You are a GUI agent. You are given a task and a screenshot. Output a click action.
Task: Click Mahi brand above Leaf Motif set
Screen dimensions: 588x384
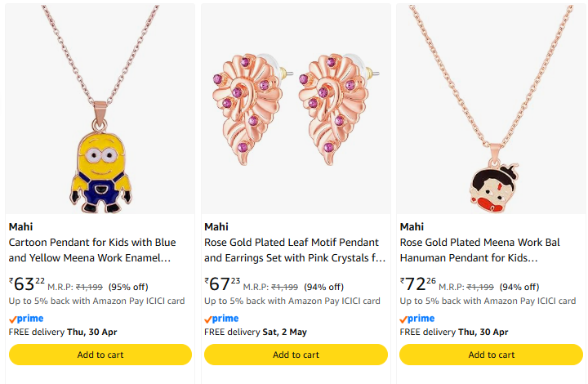tap(216, 226)
